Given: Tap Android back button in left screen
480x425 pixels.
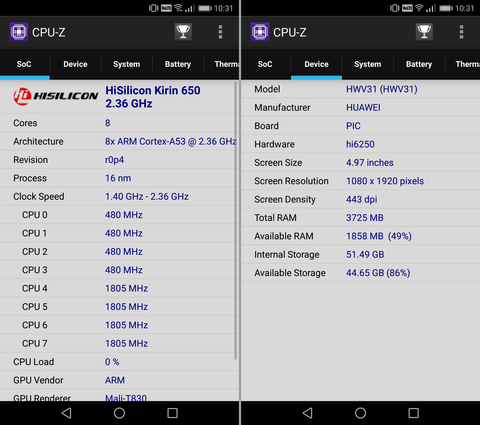Looking at the screenshot, I should tap(66, 413).
